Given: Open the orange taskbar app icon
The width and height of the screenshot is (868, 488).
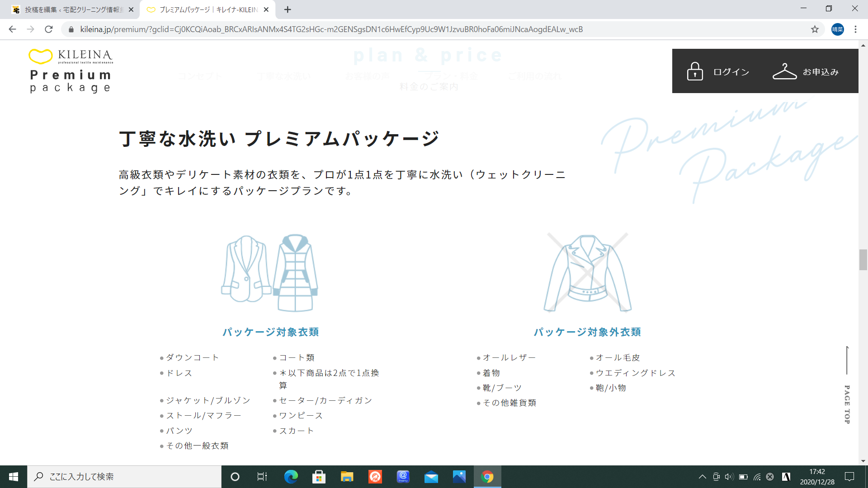Looking at the screenshot, I should [375, 477].
